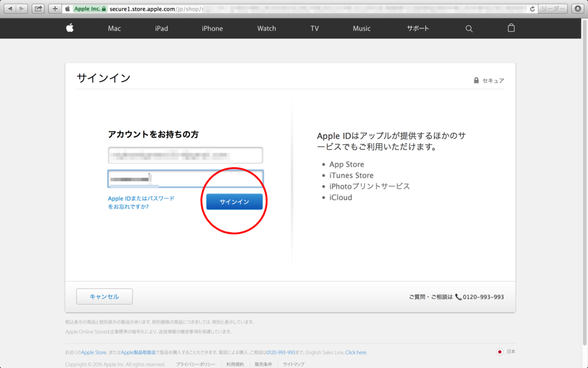Open the shopping bag icon

coord(511,28)
